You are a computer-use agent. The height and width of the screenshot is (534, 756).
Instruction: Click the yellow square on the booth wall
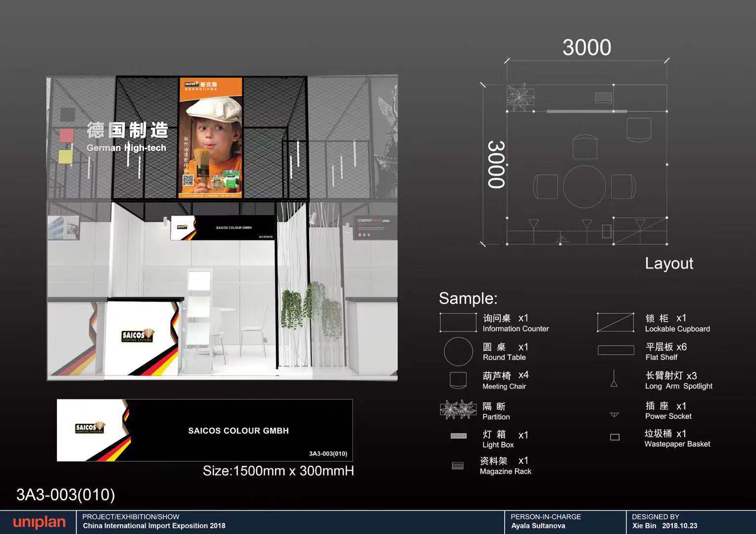[x=66, y=156]
